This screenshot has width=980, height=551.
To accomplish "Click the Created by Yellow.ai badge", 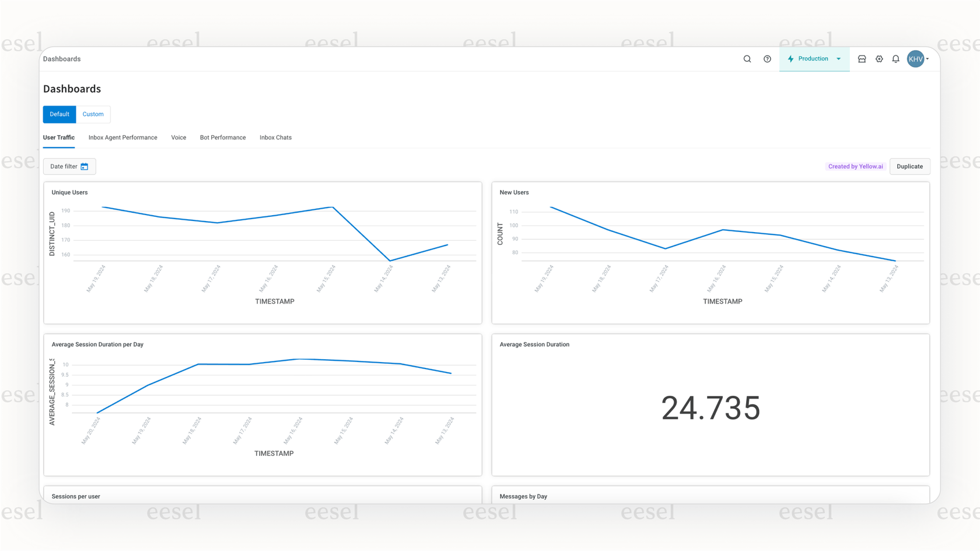I will pyautogui.click(x=855, y=166).
